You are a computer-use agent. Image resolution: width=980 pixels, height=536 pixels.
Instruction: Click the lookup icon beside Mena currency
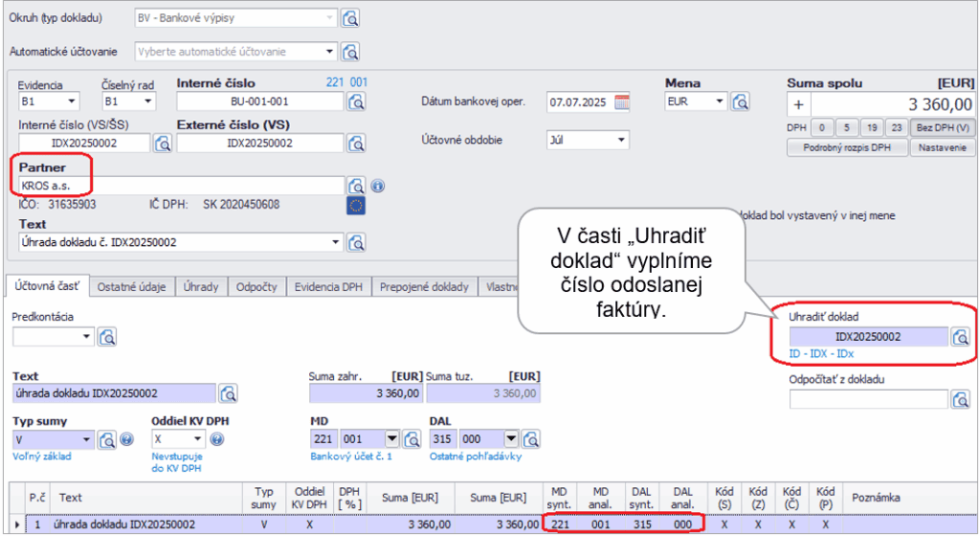click(x=739, y=101)
